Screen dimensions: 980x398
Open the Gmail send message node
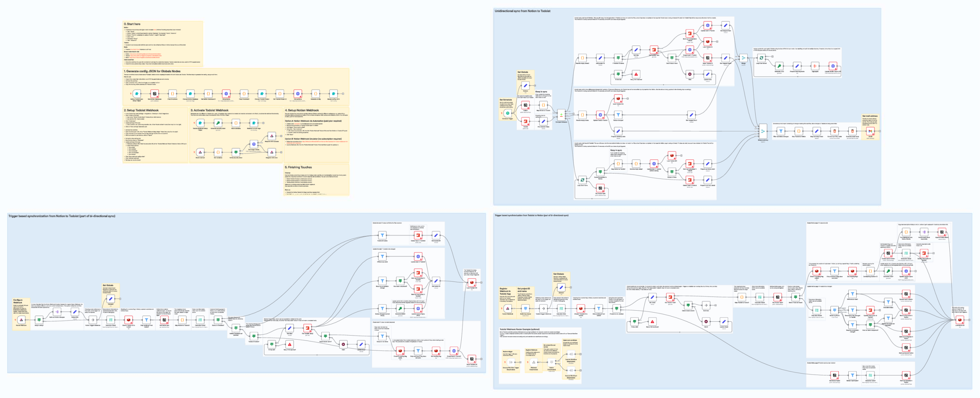tap(871, 131)
